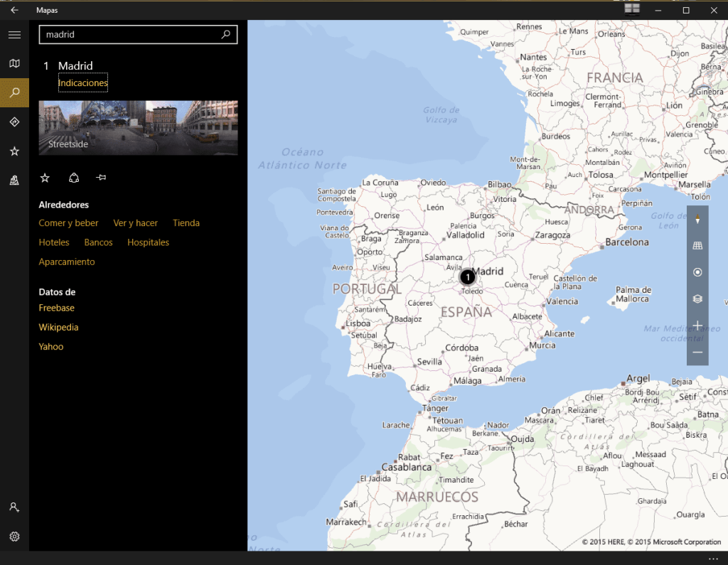Screen dimensions: 728x565
Task: Open the Wikipedia data source link
Action: click(x=58, y=328)
